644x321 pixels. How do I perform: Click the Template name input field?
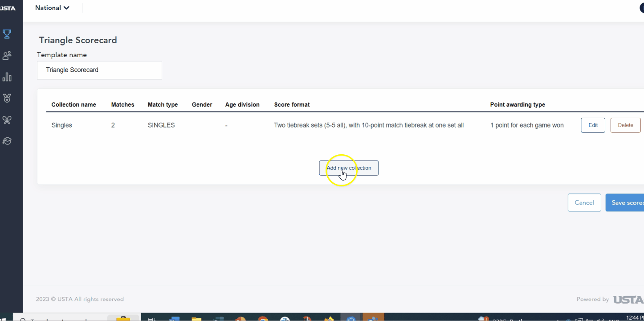tap(99, 70)
